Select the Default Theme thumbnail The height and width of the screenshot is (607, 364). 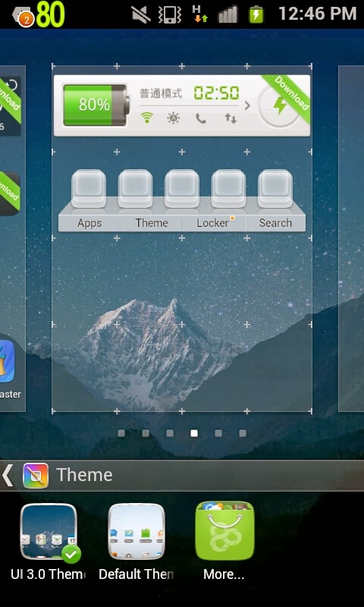[x=136, y=532]
